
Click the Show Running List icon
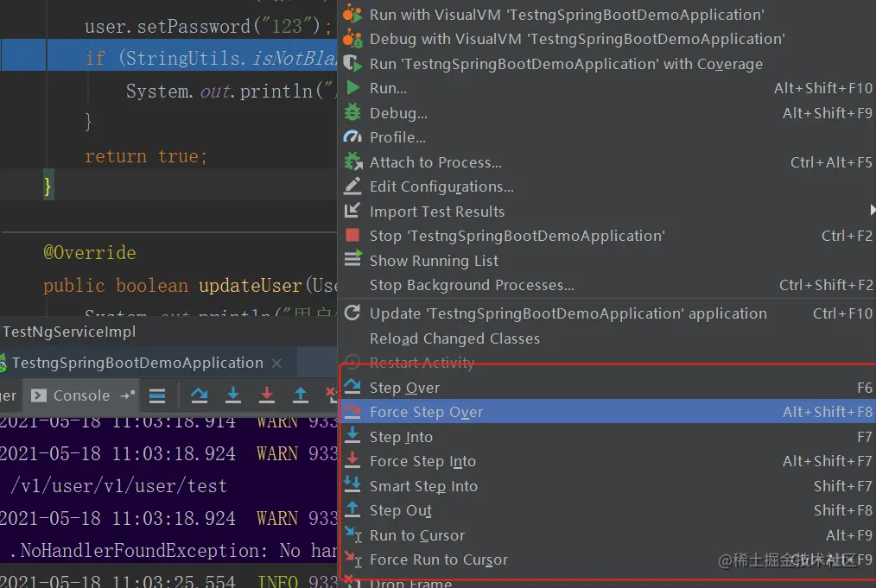353,258
